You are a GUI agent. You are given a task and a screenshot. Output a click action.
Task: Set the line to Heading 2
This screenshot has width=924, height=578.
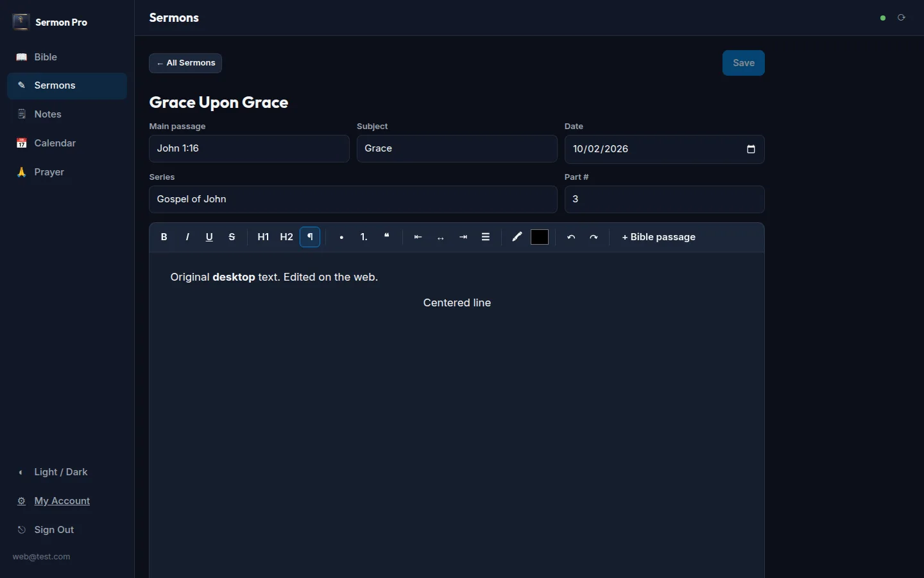point(287,237)
